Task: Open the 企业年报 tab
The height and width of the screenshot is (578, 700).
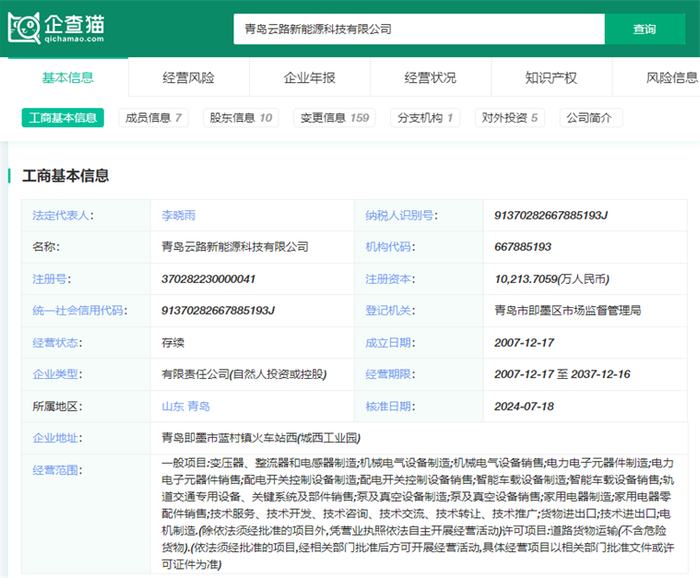Action: pos(309,78)
